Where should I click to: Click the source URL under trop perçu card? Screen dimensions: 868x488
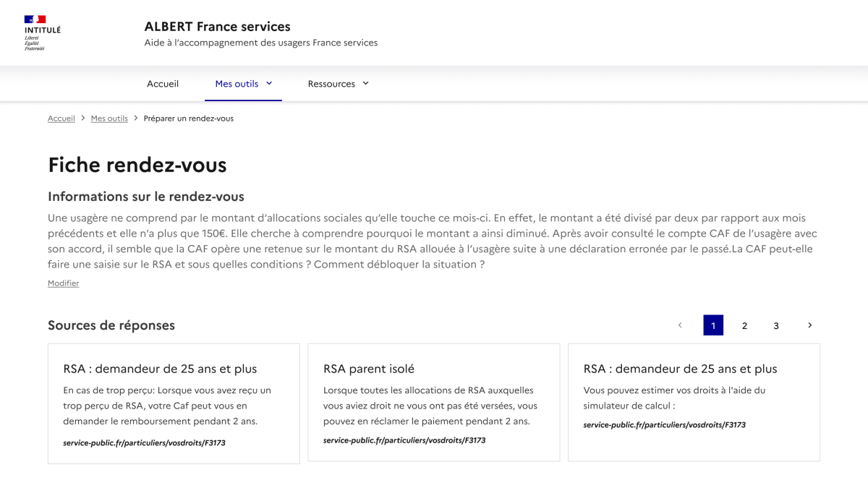[x=144, y=442]
